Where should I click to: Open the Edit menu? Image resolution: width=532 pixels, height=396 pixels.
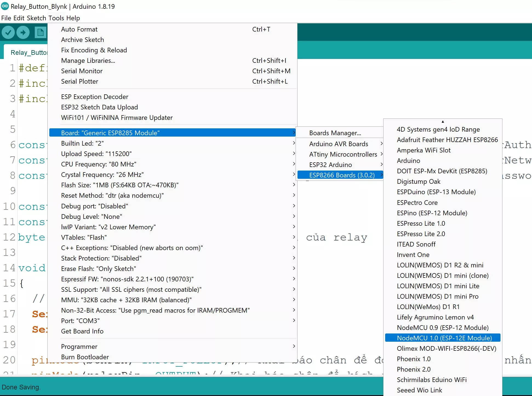coord(19,18)
